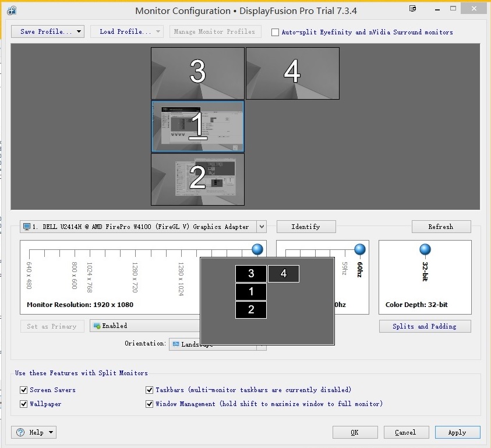Open the Save Profile dropdown
This screenshot has width=491, height=448.
click(x=48, y=31)
